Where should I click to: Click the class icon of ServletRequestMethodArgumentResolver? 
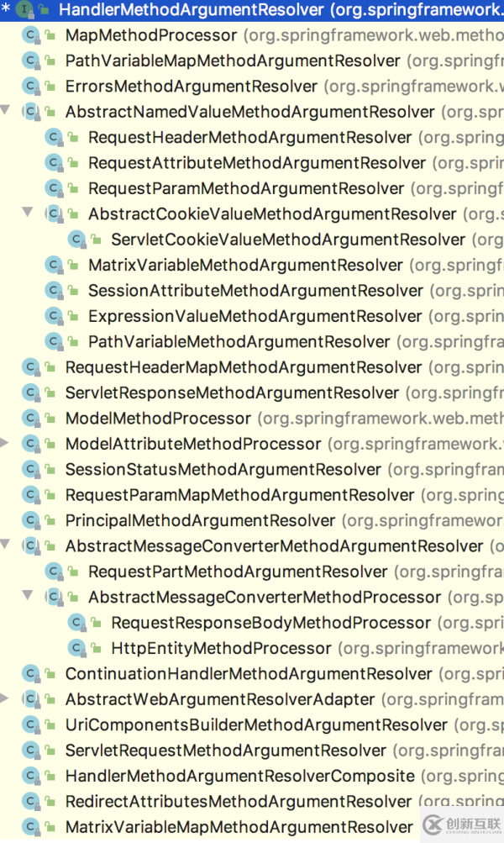(x=31, y=750)
